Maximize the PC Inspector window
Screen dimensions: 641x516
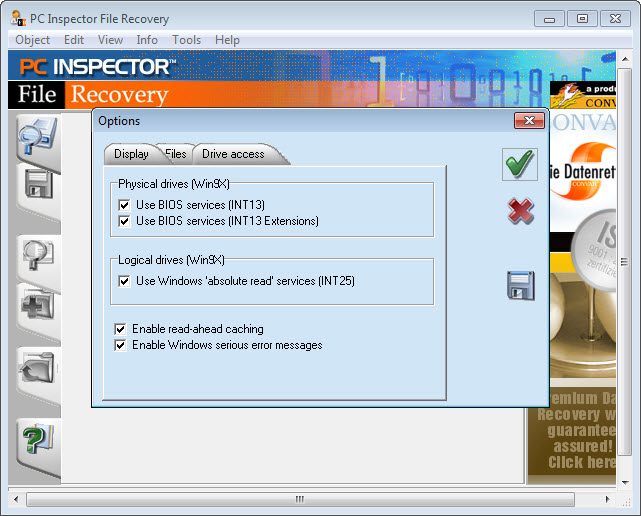coord(583,19)
